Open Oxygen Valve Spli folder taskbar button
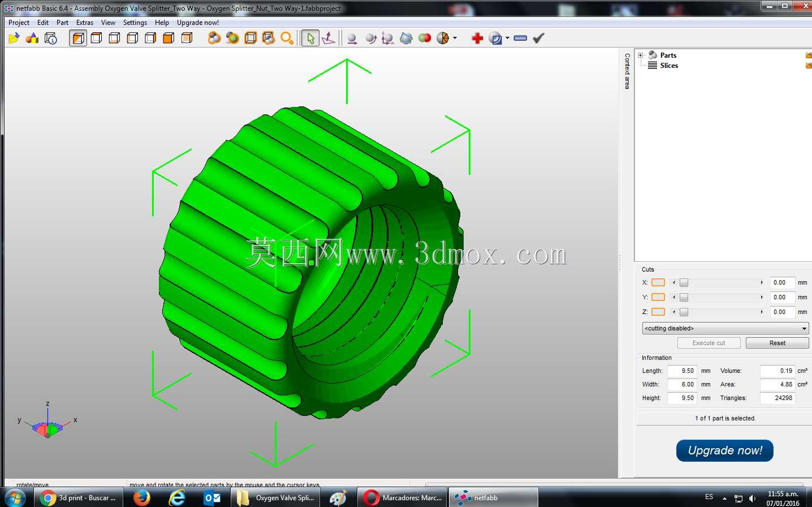The image size is (812, 507). click(x=277, y=498)
